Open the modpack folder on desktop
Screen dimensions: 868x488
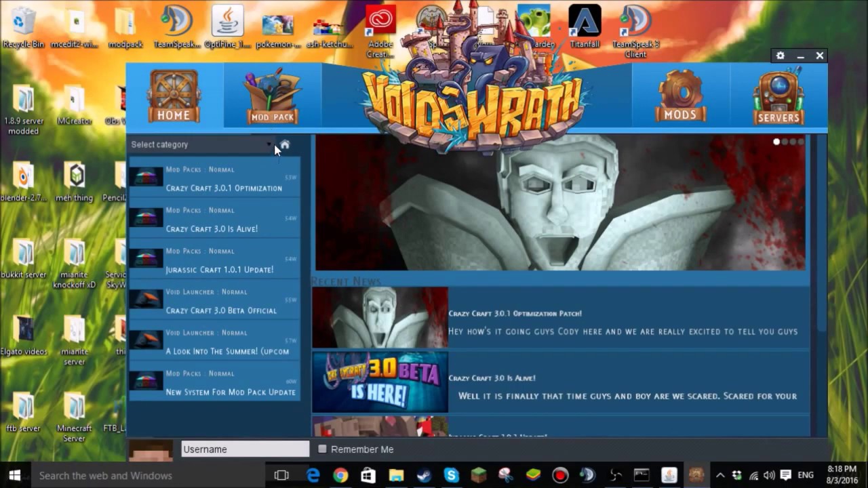125,28
